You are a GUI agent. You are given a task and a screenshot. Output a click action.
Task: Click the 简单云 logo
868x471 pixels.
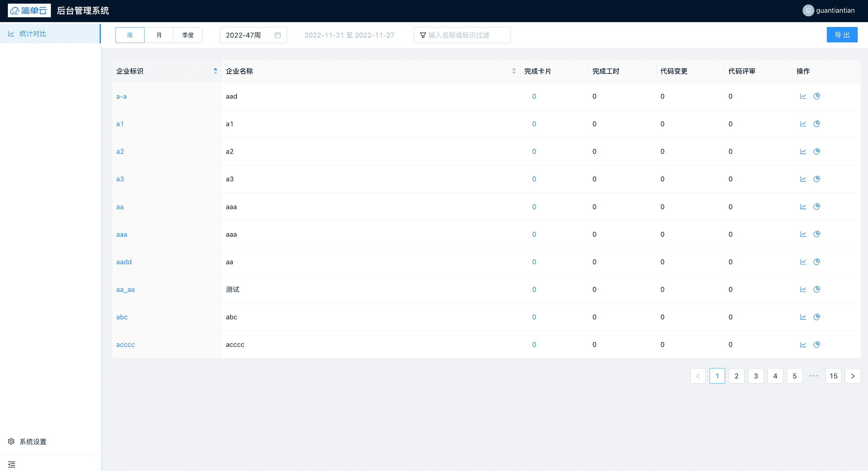29,10
